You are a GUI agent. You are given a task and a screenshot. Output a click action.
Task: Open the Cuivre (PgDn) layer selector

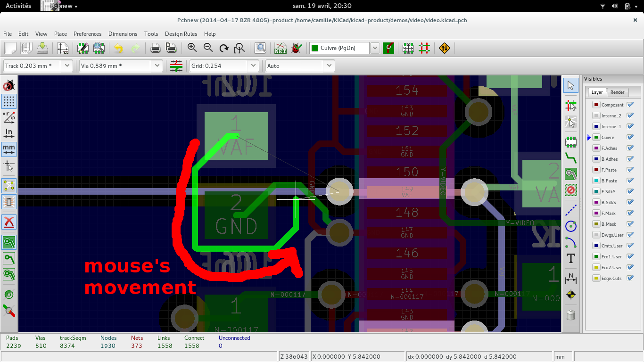coord(375,48)
